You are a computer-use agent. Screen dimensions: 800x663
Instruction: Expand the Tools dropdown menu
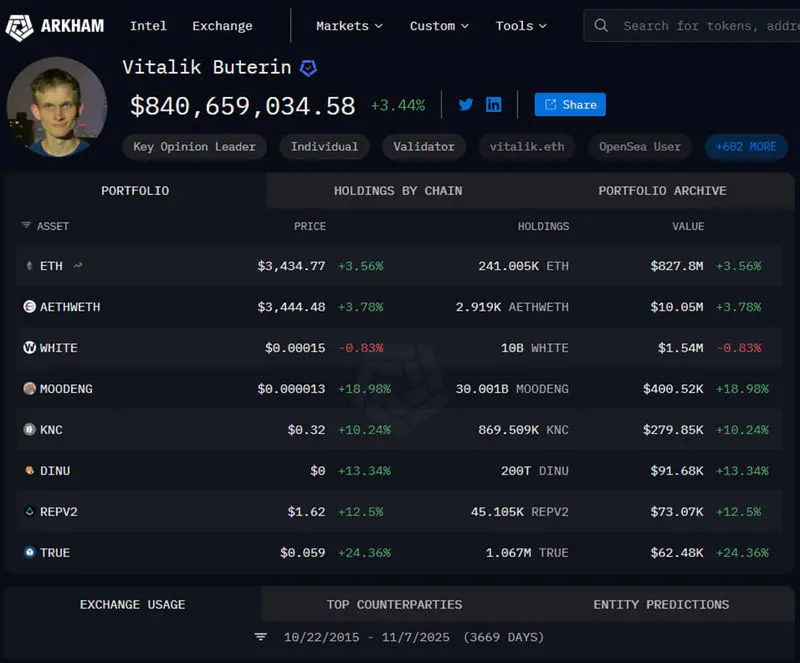(x=521, y=26)
